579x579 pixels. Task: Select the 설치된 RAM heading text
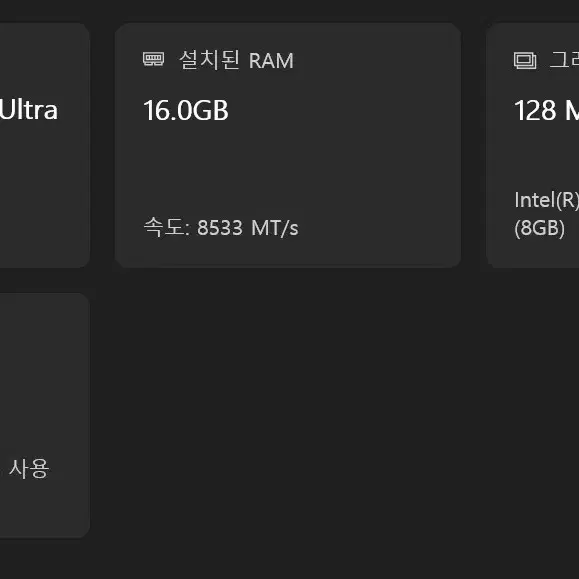[236, 60]
